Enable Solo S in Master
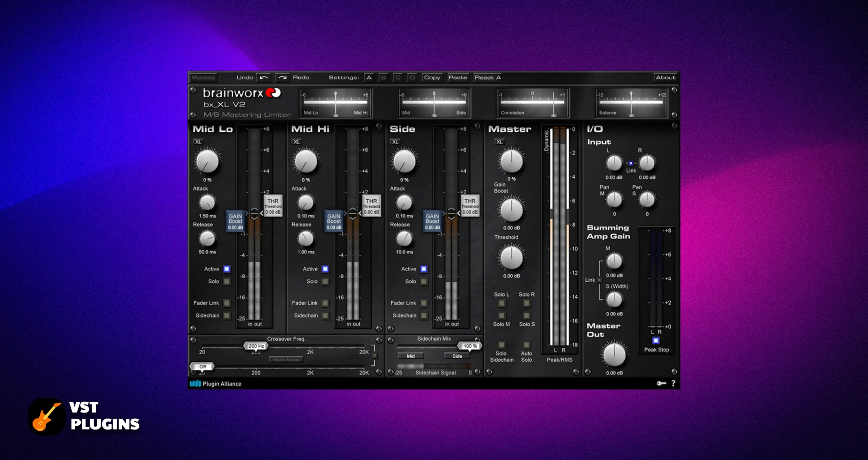Image resolution: width=868 pixels, height=460 pixels. tap(526, 316)
